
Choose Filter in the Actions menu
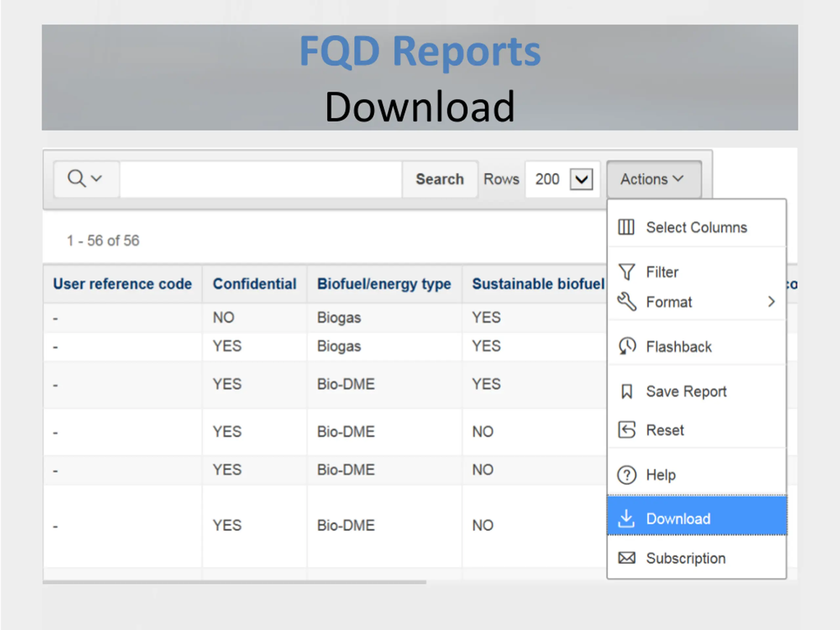(697, 272)
